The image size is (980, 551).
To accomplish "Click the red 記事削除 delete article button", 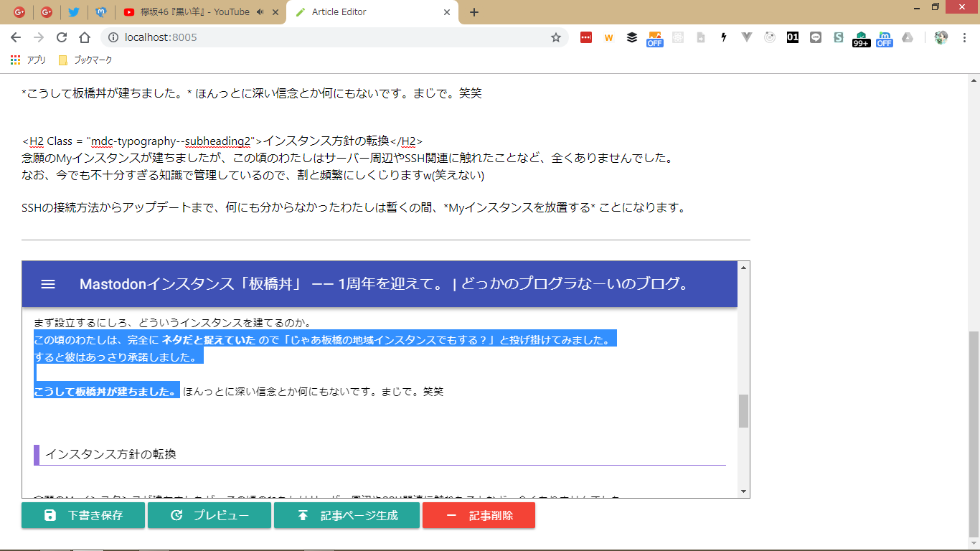I will pyautogui.click(x=479, y=515).
